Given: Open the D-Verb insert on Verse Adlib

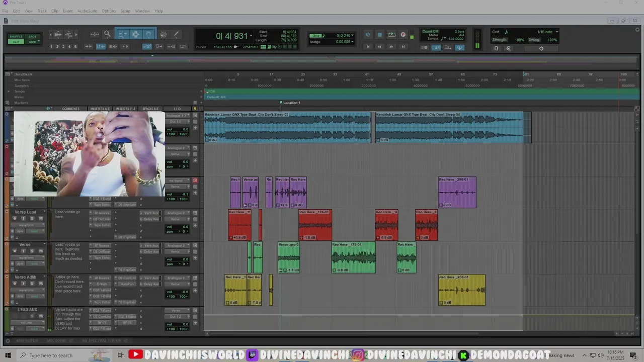Looking at the screenshot, I should tap(102, 284).
